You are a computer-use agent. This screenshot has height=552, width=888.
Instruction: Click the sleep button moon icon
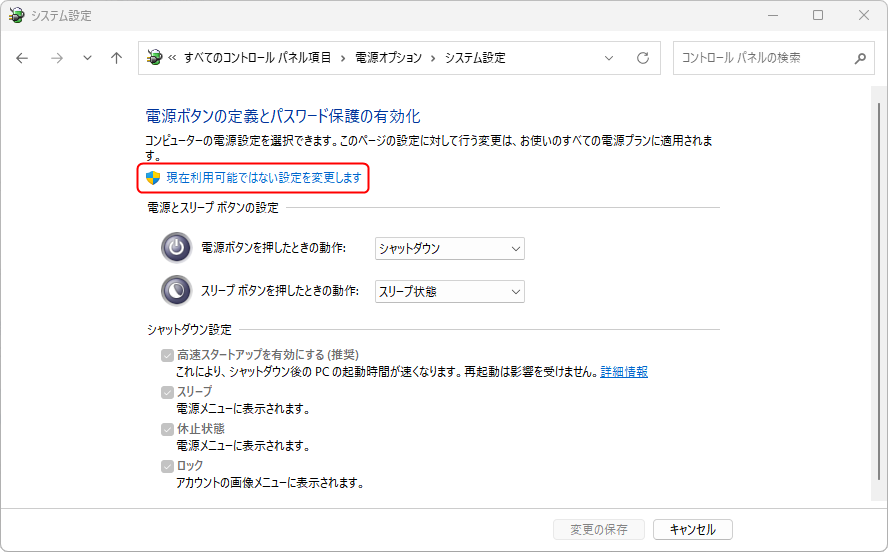[x=177, y=290]
